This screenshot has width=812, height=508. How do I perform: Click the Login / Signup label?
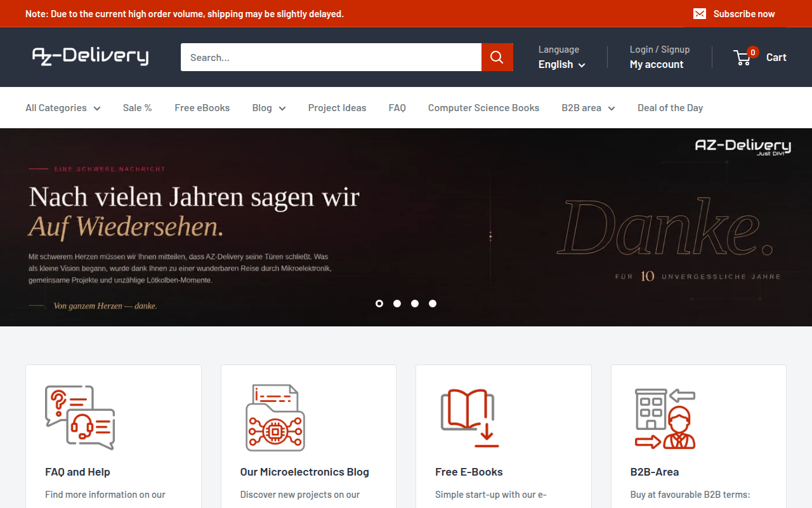click(660, 50)
